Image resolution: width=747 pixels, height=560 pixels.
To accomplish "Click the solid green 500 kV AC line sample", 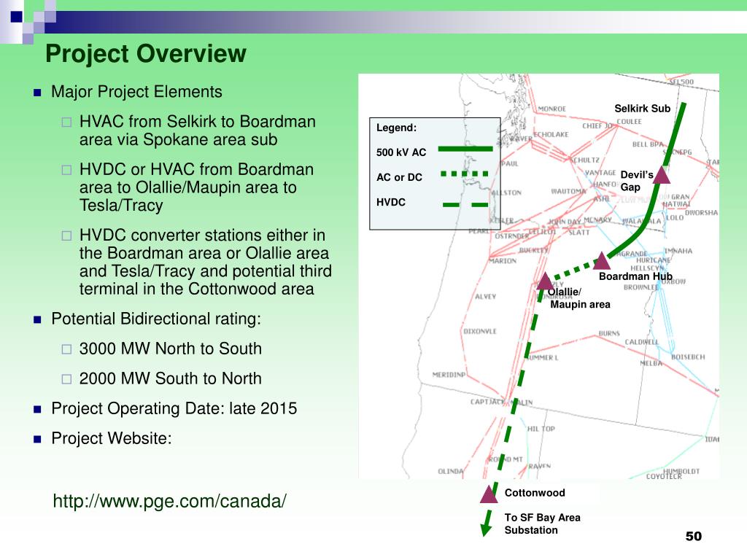I will tap(465, 149).
